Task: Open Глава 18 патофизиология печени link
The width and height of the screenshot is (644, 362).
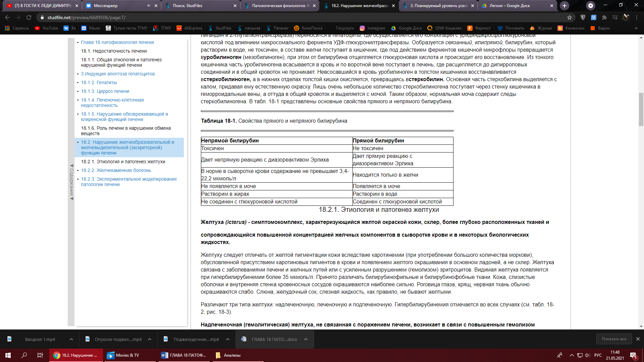Action: [117, 42]
